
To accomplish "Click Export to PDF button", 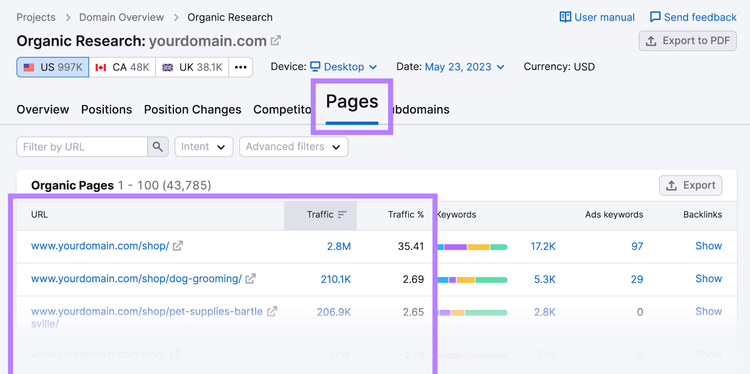I will tap(687, 41).
